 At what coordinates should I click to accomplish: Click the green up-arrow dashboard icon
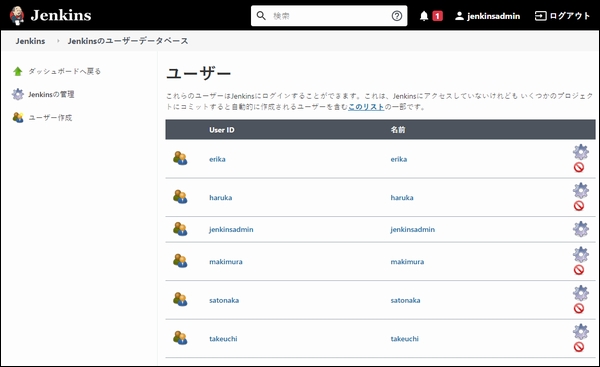[x=18, y=71]
